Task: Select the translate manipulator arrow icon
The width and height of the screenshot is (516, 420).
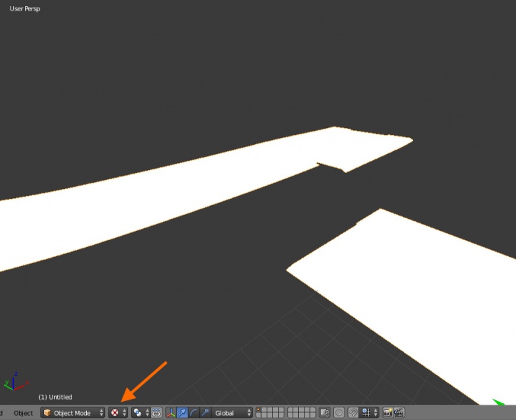Action: point(182,413)
